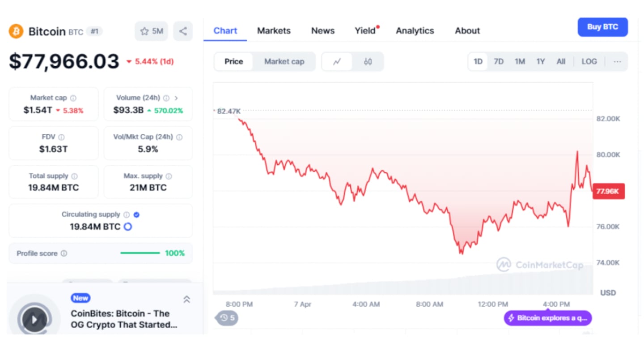This screenshot has height=339, width=644.
Task: Switch to line chart view icon
Action: tap(337, 62)
